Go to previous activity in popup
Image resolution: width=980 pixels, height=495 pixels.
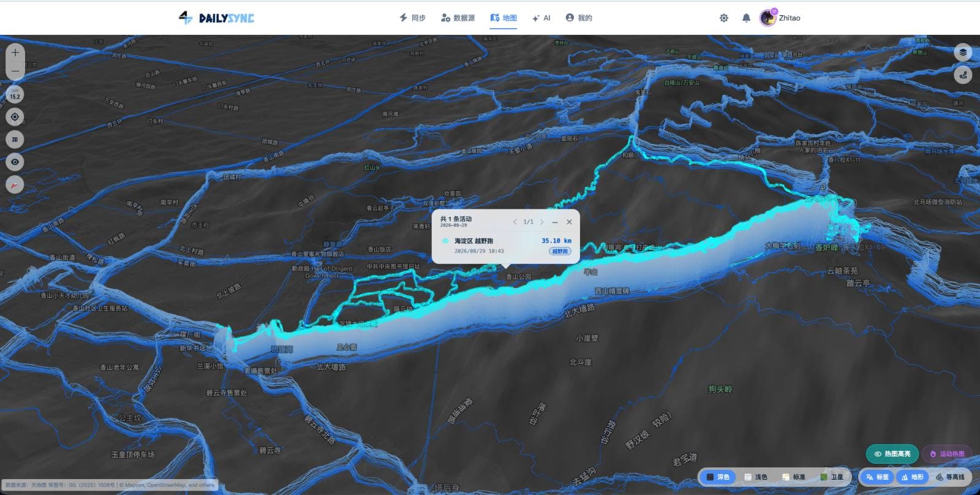tap(514, 222)
